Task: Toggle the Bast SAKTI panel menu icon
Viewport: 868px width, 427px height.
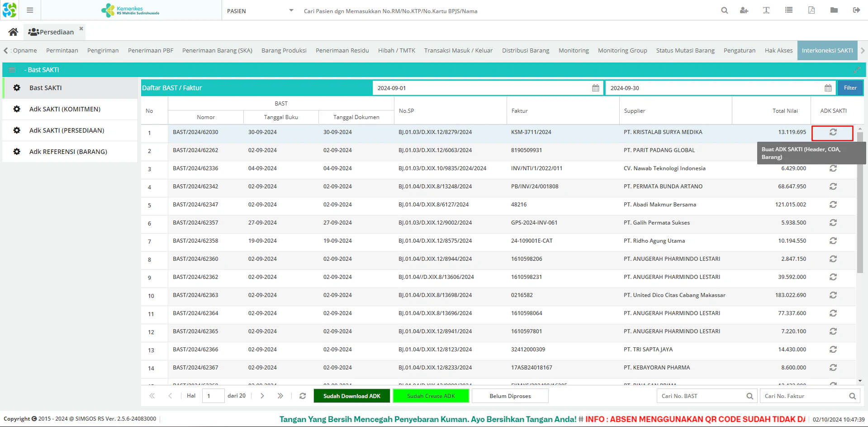Action: pyautogui.click(x=12, y=70)
